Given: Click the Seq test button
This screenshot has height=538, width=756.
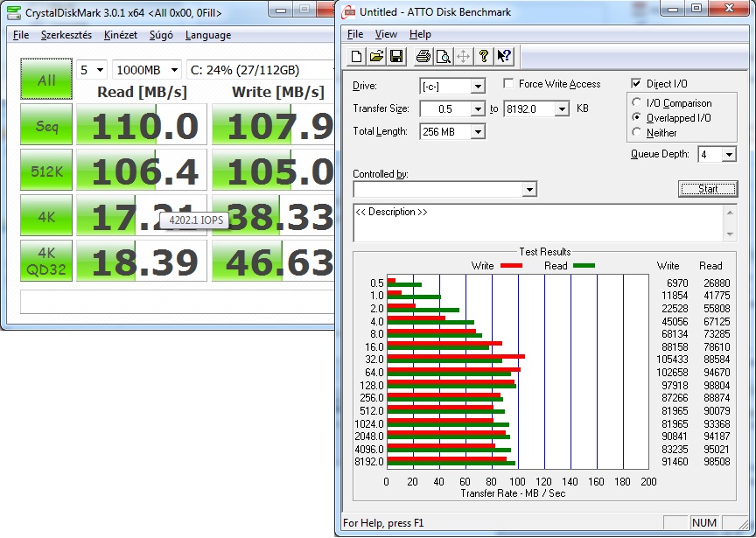Looking at the screenshot, I should [46, 125].
